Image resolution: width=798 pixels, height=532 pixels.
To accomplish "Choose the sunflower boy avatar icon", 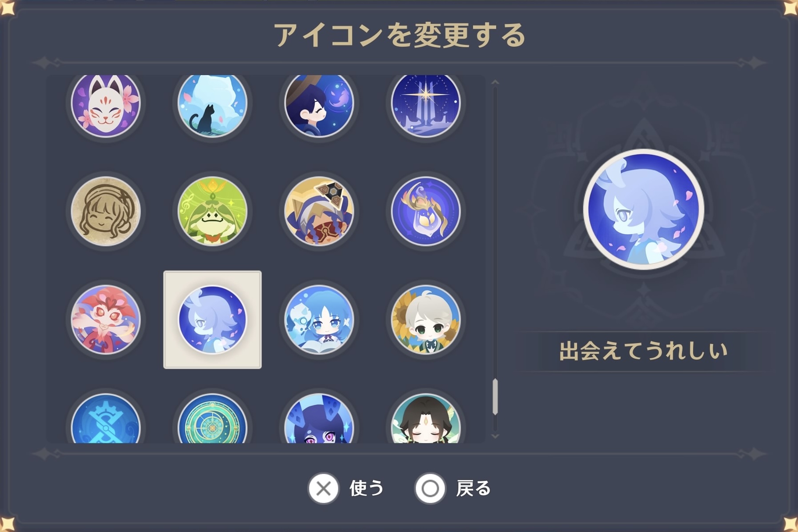I will [426, 320].
